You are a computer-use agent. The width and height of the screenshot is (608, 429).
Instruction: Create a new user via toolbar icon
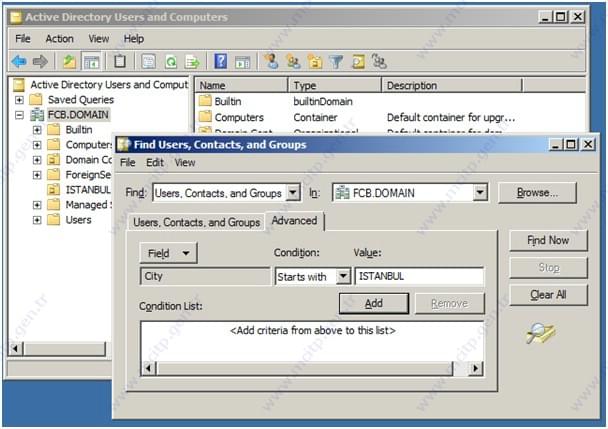click(x=271, y=61)
